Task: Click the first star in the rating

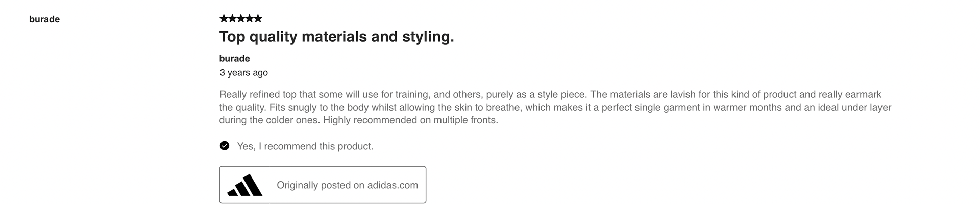Action: coord(224,19)
